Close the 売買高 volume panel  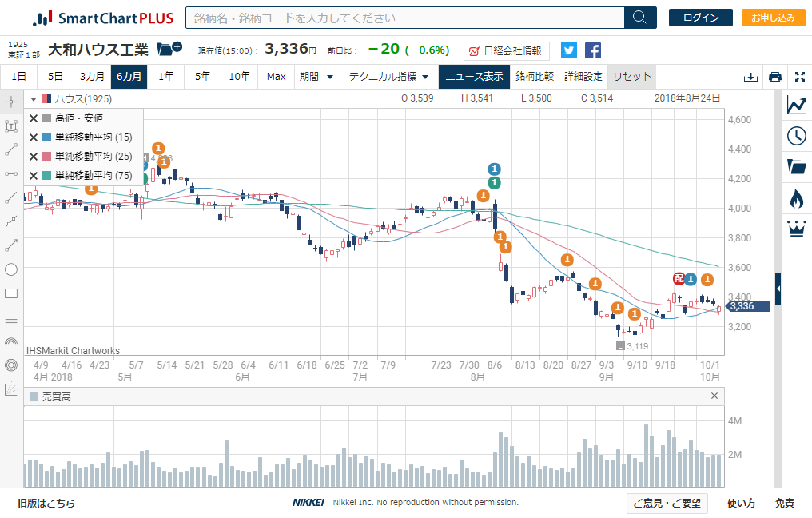click(x=714, y=396)
